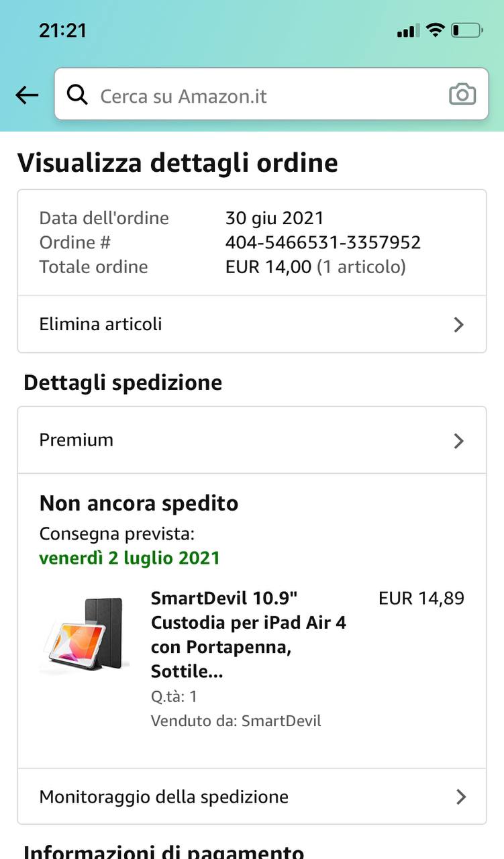Open camera search icon

tap(462, 95)
